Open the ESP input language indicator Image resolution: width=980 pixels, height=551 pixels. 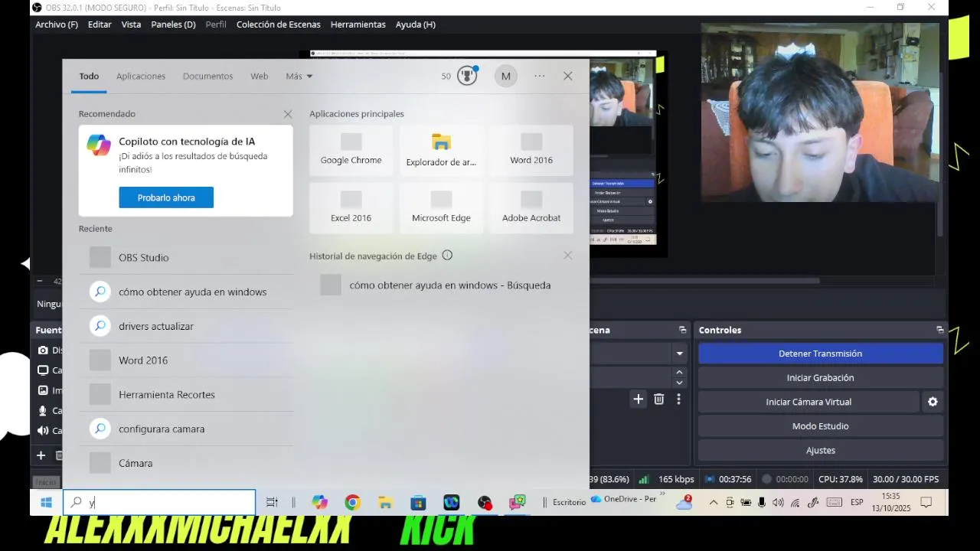(857, 502)
